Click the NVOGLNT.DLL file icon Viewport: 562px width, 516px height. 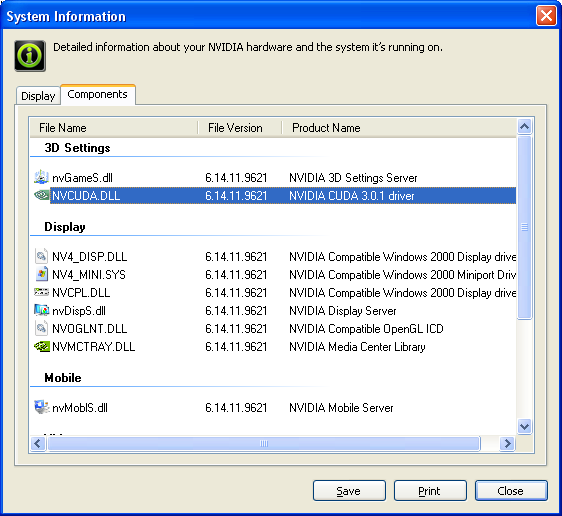(41, 328)
